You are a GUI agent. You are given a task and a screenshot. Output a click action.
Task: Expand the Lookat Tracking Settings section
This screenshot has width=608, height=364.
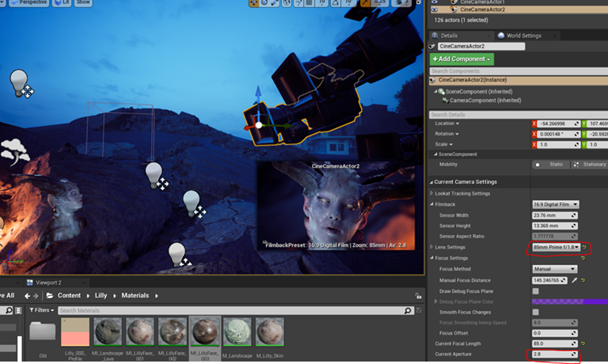click(x=431, y=193)
